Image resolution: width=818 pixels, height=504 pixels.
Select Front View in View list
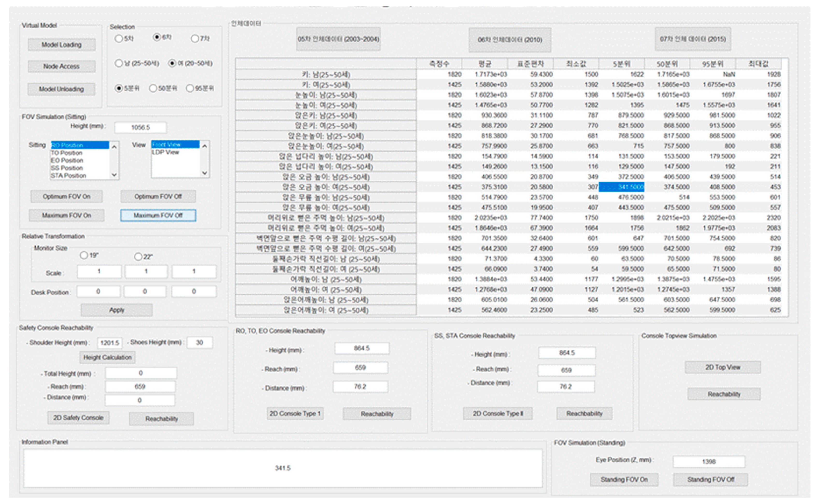[x=175, y=144]
